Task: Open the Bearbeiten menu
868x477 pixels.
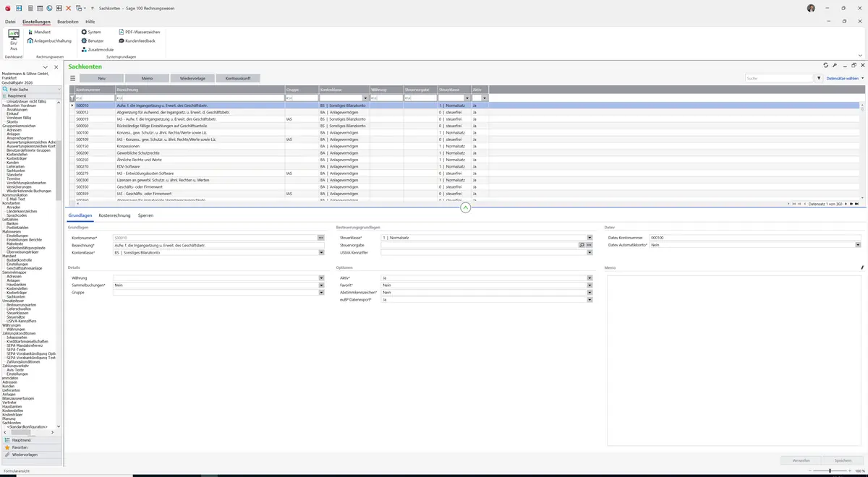Action: click(x=68, y=22)
